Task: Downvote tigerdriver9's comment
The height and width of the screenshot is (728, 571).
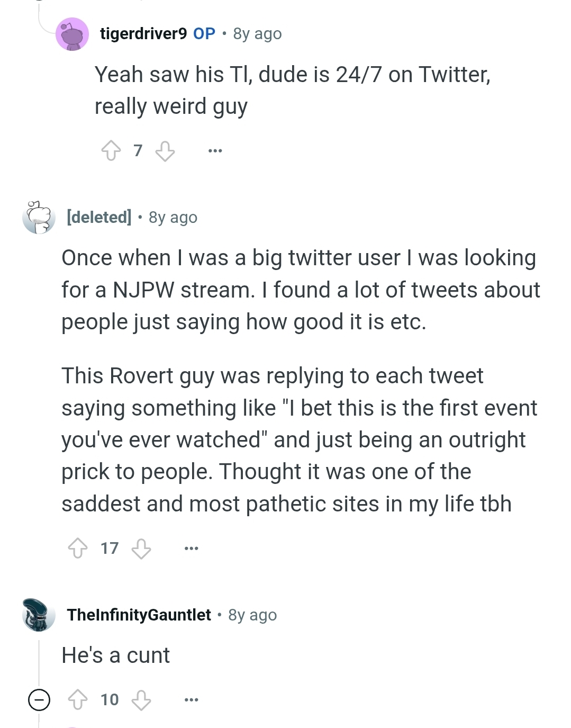Action: tap(165, 150)
